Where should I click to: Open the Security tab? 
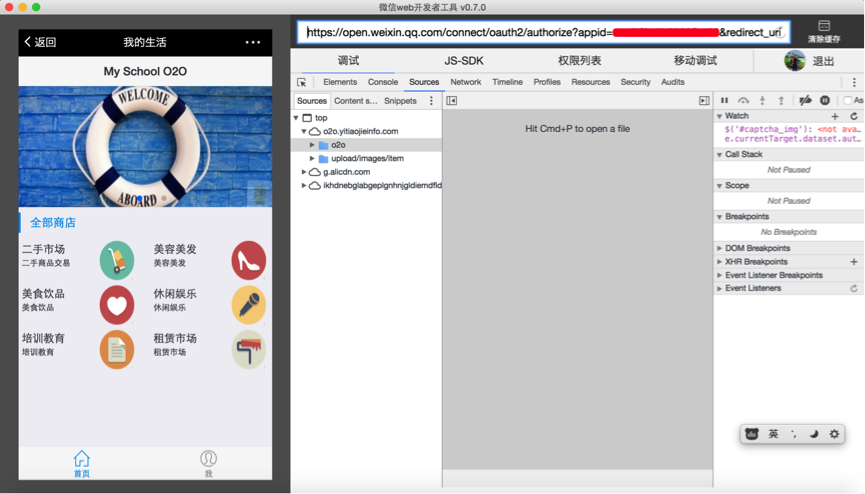tap(636, 82)
